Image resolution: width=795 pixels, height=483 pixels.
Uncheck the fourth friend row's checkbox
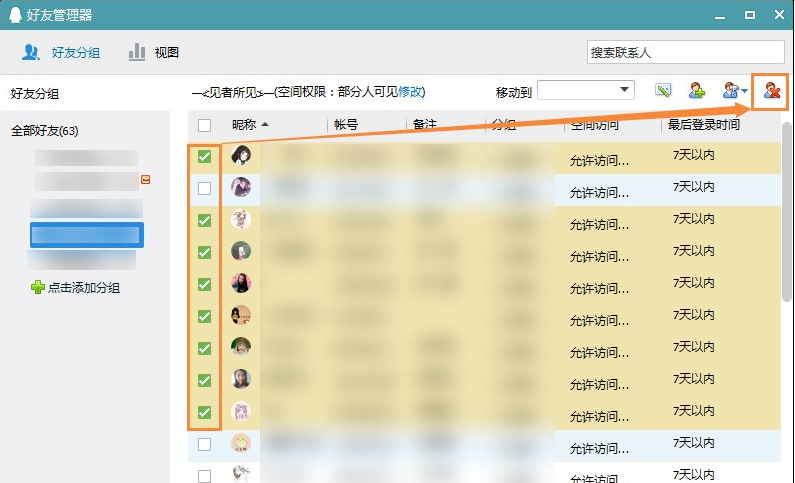coord(204,252)
